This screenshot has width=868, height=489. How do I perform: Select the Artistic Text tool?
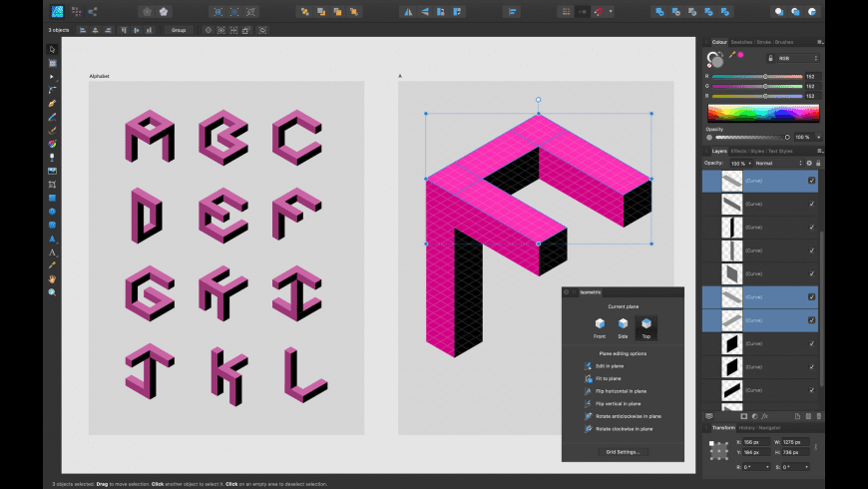click(x=52, y=252)
